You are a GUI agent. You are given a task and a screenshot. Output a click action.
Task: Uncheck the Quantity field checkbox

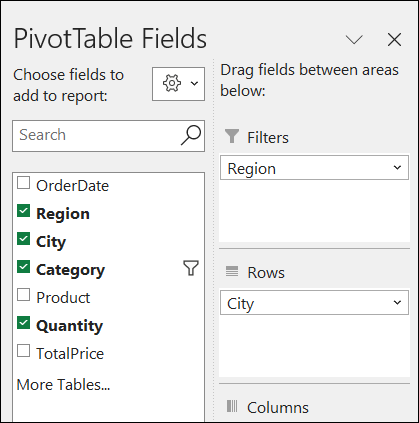click(23, 323)
